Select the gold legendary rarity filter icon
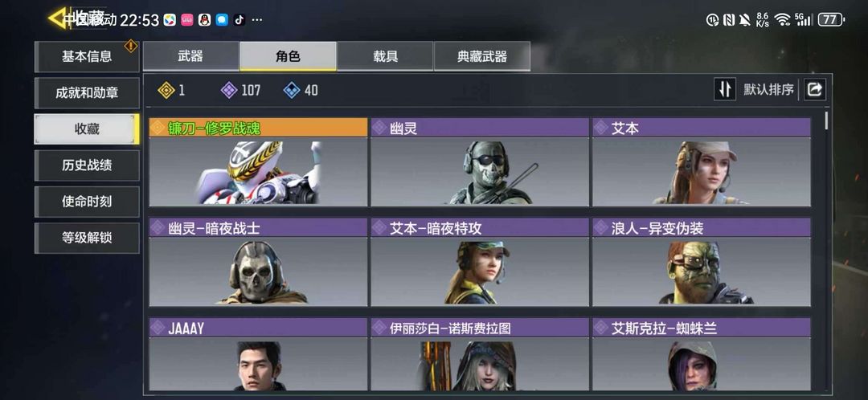The width and height of the screenshot is (868, 400). (166, 90)
